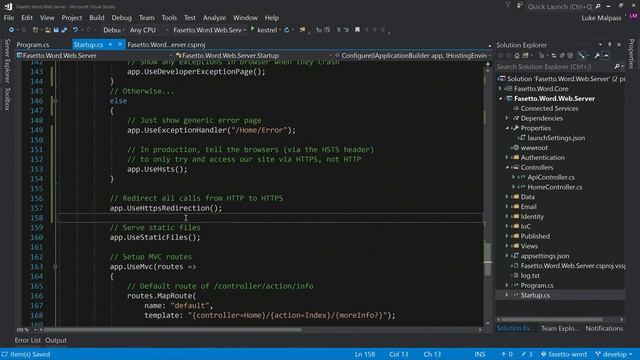Close the Solution Explorer panel
The height and width of the screenshot is (360, 640).
coord(619,44)
